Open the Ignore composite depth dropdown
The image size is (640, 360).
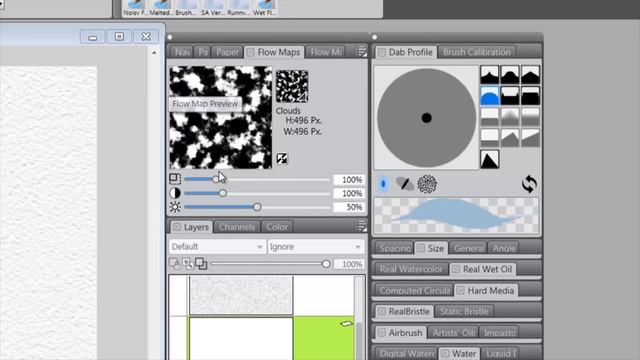pyautogui.click(x=316, y=247)
